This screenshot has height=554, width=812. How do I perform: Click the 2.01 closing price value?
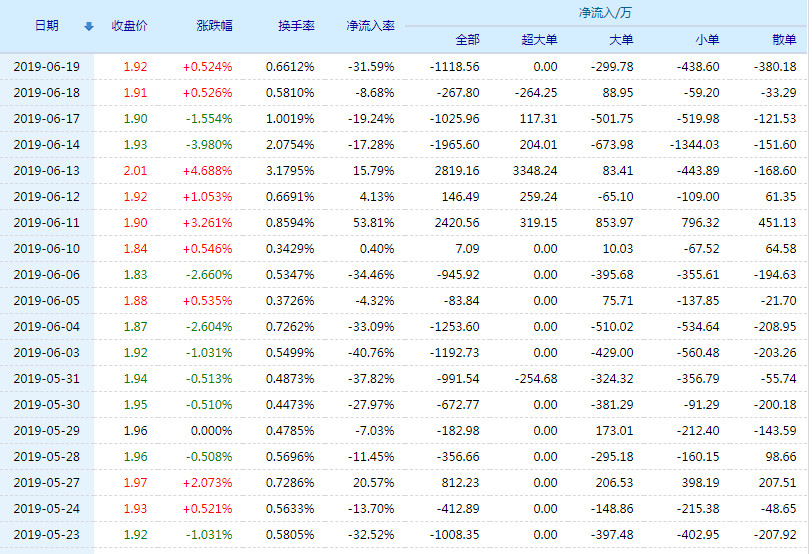pos(135,170)
